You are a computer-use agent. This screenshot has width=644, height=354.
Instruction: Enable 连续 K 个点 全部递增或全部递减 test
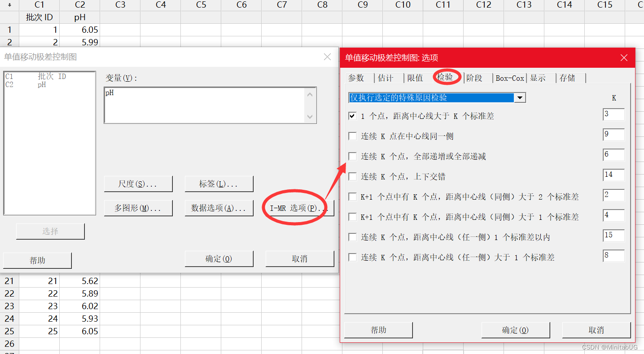(353, 157)
